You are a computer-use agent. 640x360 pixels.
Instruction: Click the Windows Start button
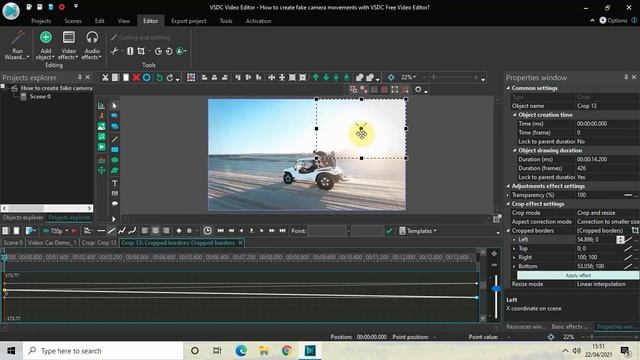coord(11,351)
